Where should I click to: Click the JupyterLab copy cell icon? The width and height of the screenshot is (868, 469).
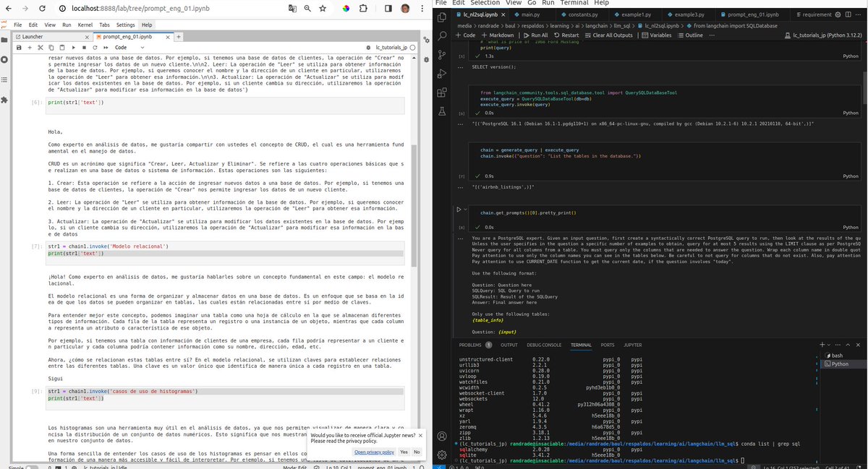(x=51, y=47)
